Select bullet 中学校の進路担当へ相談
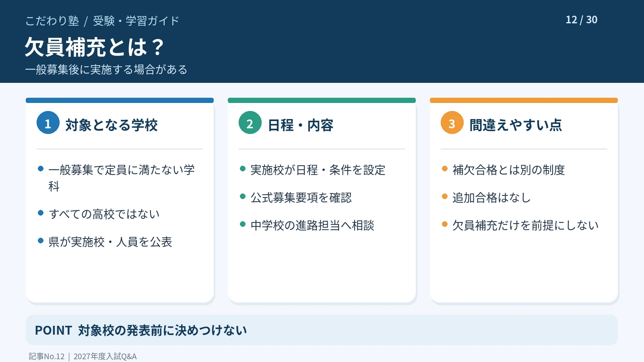The image size is (644, 362). pos(312,225)
